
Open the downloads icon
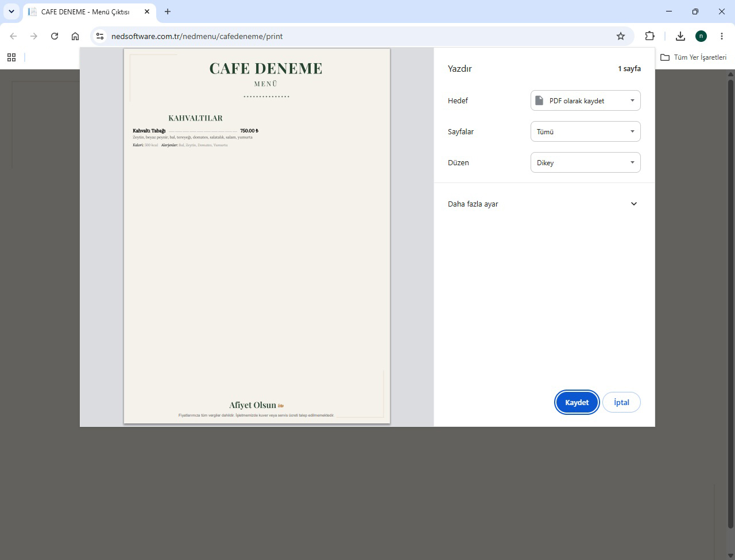(680, 36)
